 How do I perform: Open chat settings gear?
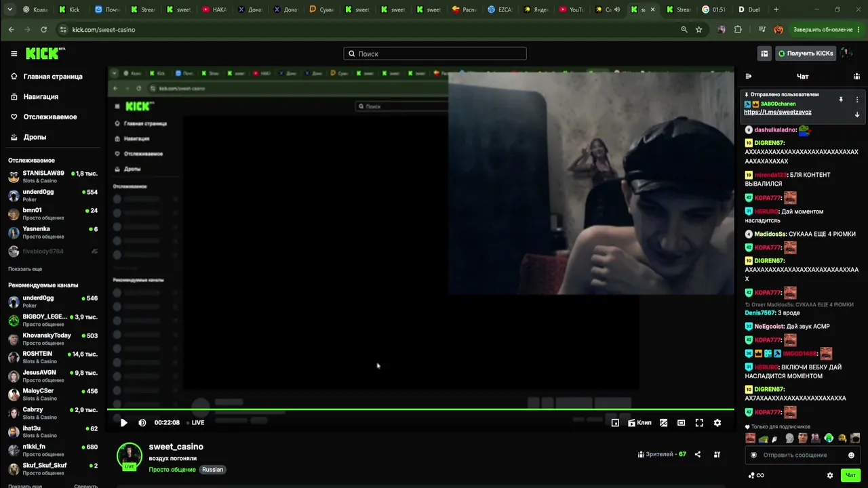[830, 475]
